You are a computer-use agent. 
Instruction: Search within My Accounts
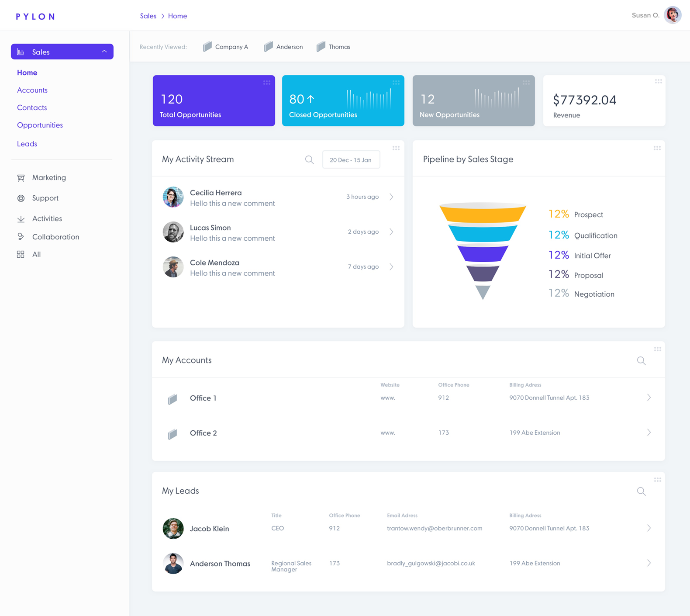coord(642,361)
